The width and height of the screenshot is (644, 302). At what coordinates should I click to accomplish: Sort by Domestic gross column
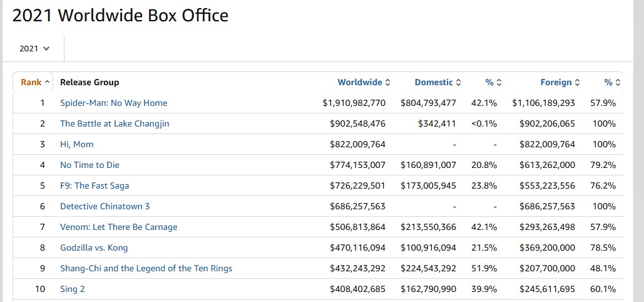click(x=437, y=82)
